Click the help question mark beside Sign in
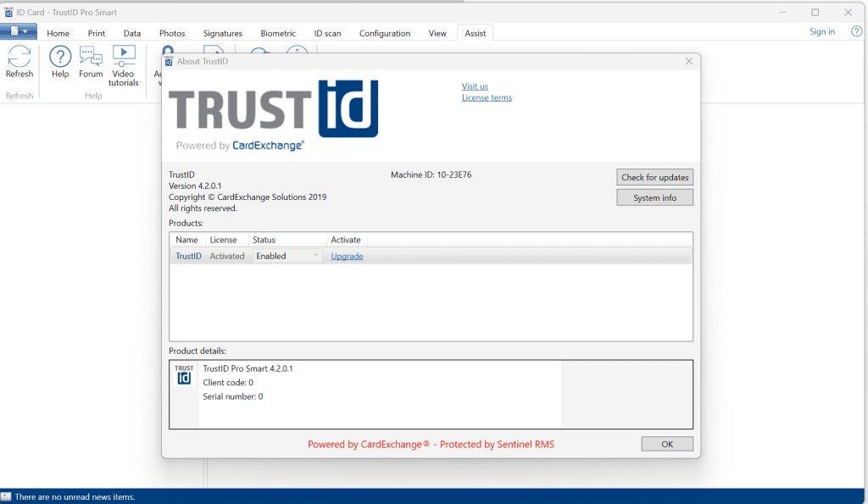Image resolution: width=868 pixels, height=504 pixels. click(856, 31)
